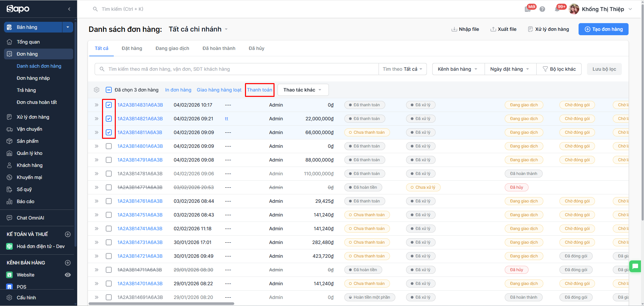The height and width of the screenshot is (306, 644).
Task: Click the column settings gear icon
Action: (x=97, y=90)
